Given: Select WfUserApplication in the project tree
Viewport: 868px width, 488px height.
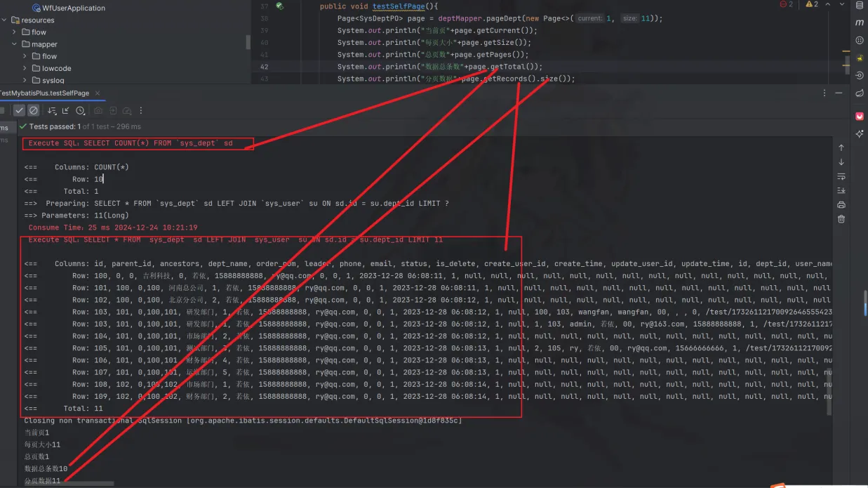Looking at the screenshot, I should (68, 8).
